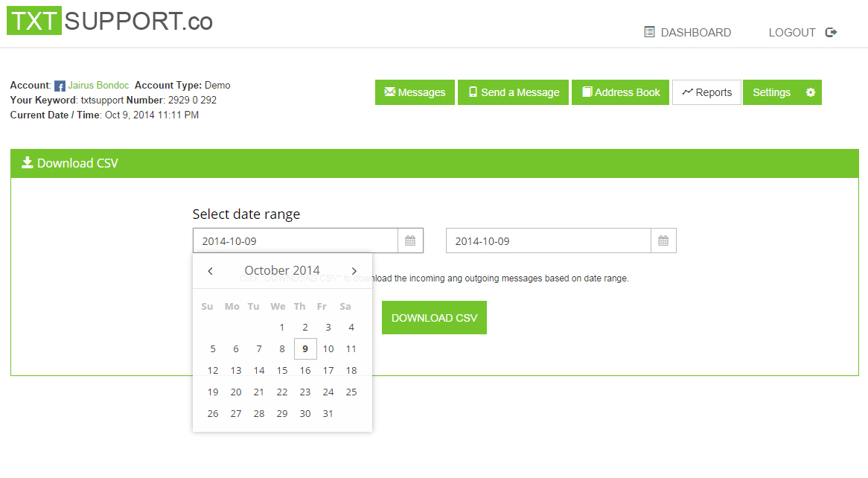Click the download icon in CSV header
This screenshot has height=478, width=868.
pyautogui.click(x=28, y=163)
